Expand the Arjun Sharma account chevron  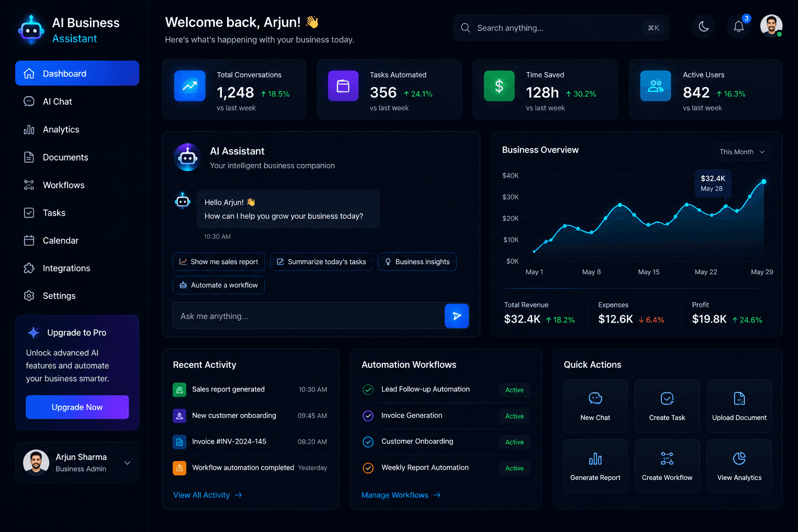coord(127,463)
